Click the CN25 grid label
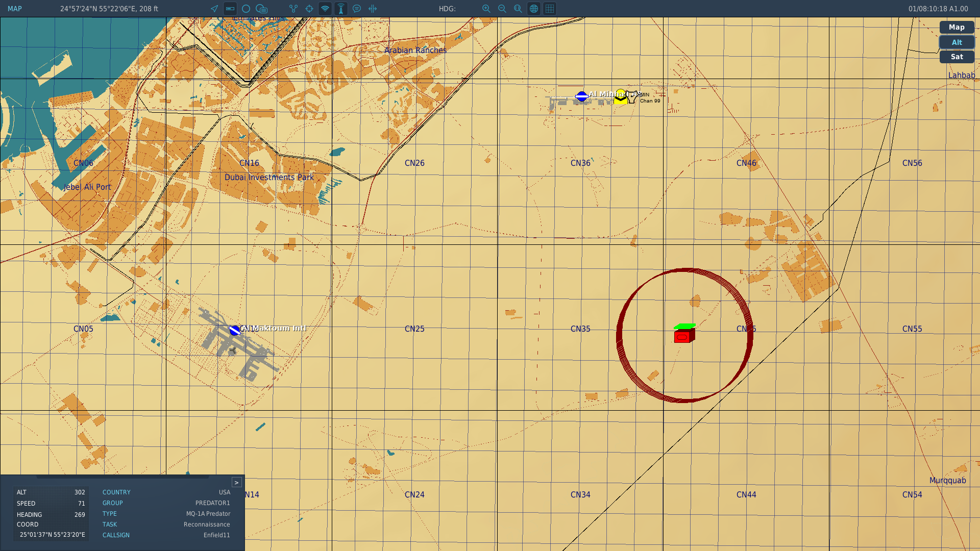 coord(414,329)
